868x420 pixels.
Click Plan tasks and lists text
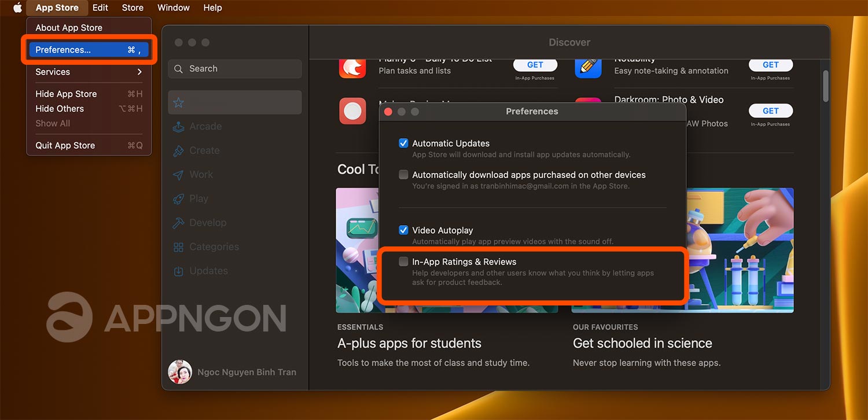point(414,71)
